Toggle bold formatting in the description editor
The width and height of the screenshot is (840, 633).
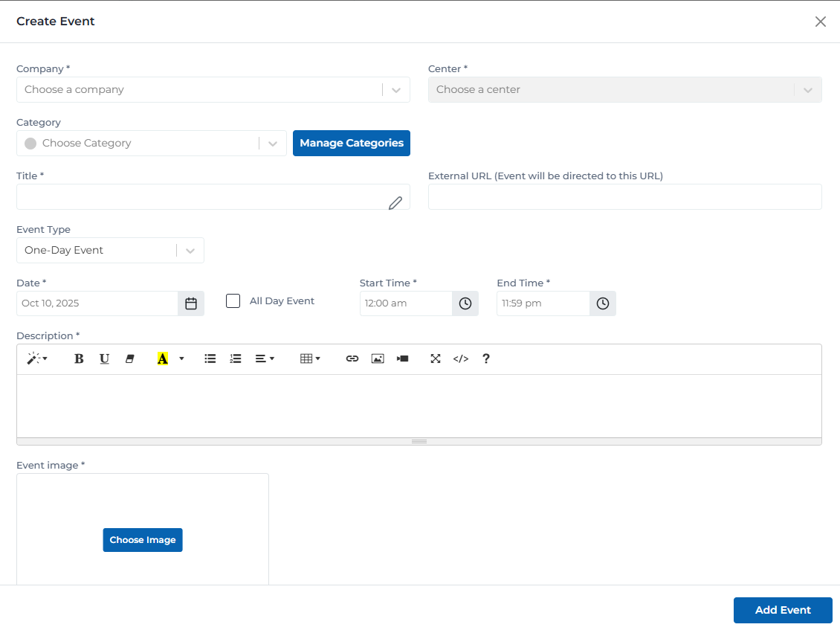pyautogui.click(x=78, y=359)
